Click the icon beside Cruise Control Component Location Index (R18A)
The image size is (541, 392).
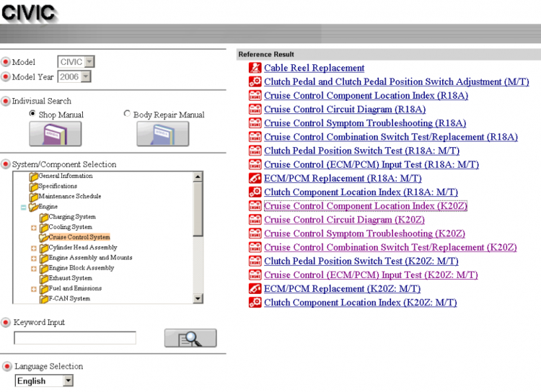[255, 95]
